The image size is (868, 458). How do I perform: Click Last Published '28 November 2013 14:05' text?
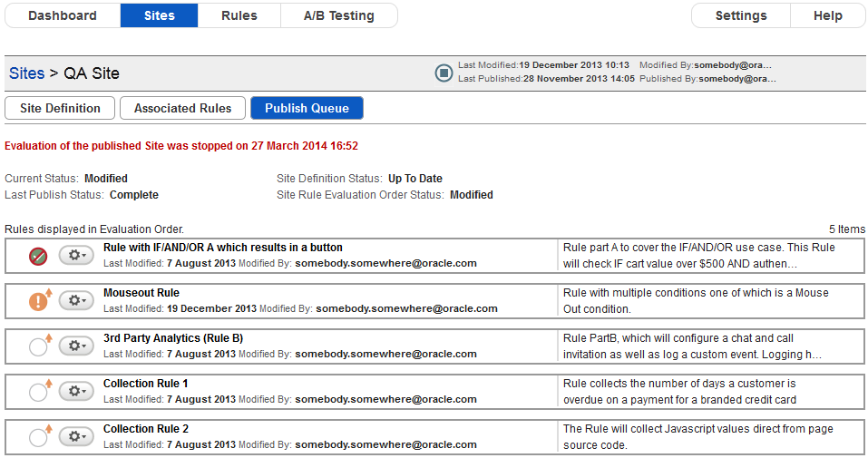(579, 79)
